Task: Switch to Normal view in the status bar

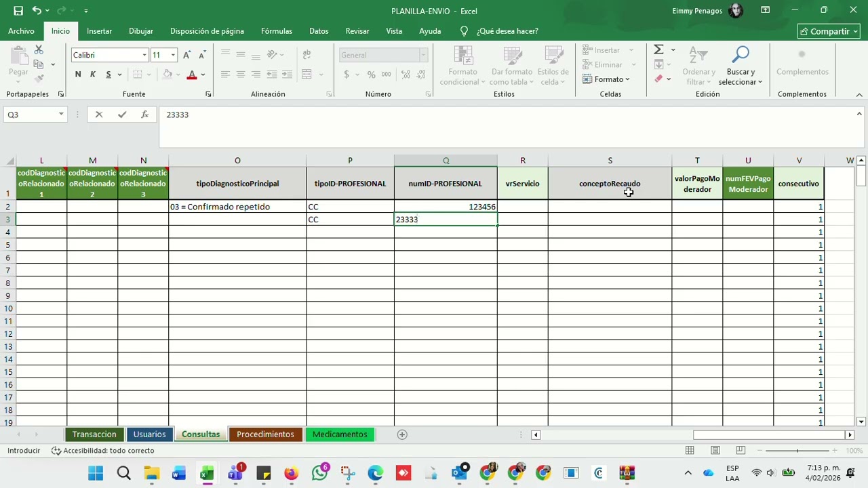Action: pos(690,451)
